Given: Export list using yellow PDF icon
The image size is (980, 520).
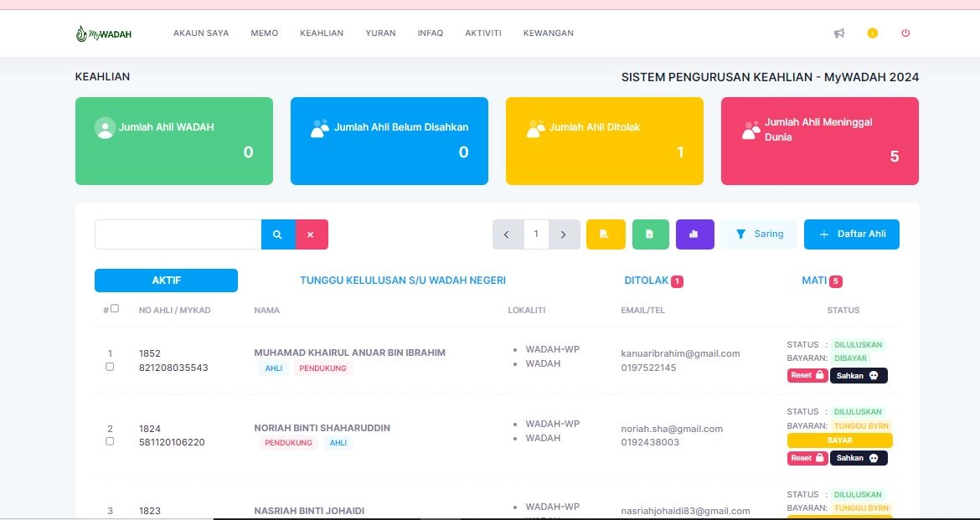Looking at the screenshot, I should point(606,234).
